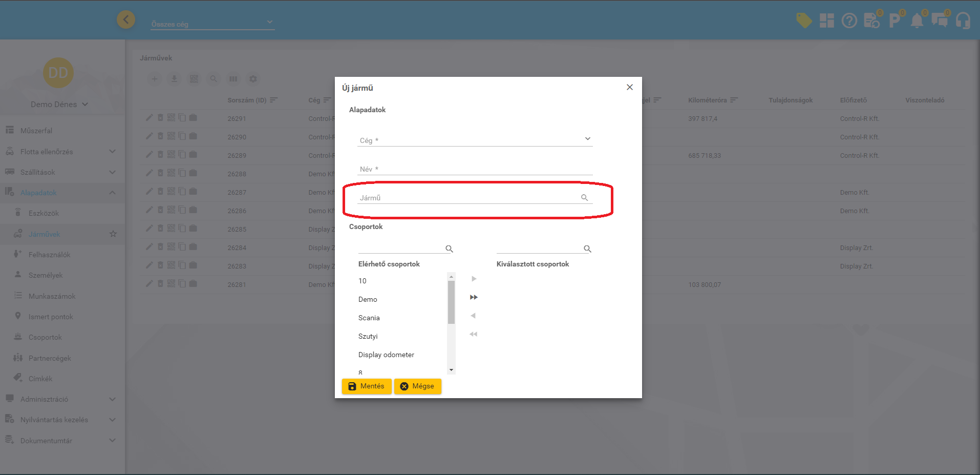This screenshot has width=980, height=475.
Task: Open the notifications bell icon
Action: (x=917, y=20)
